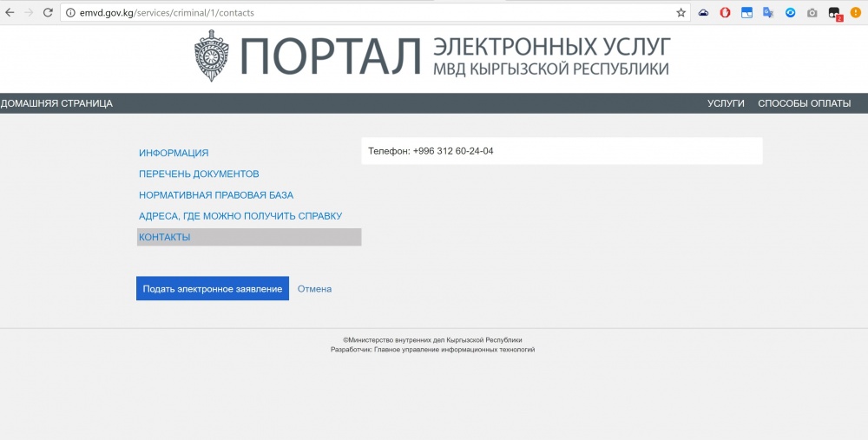Screen dimensions: 868x440
Task: Open the dark blue cloud extension icon
Action: coord(703,13)
